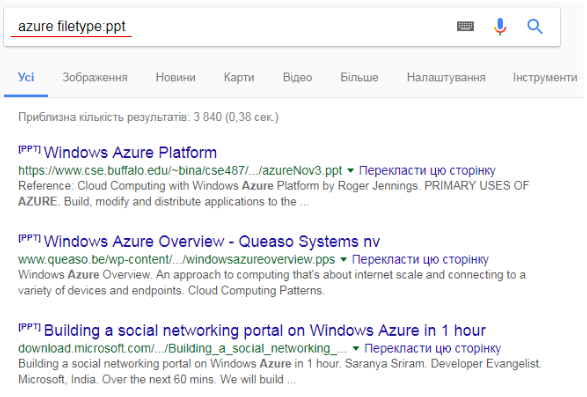Translate the queaso.be result page
The height and width of the screenshot is (397, 587).
click(420, 259)
